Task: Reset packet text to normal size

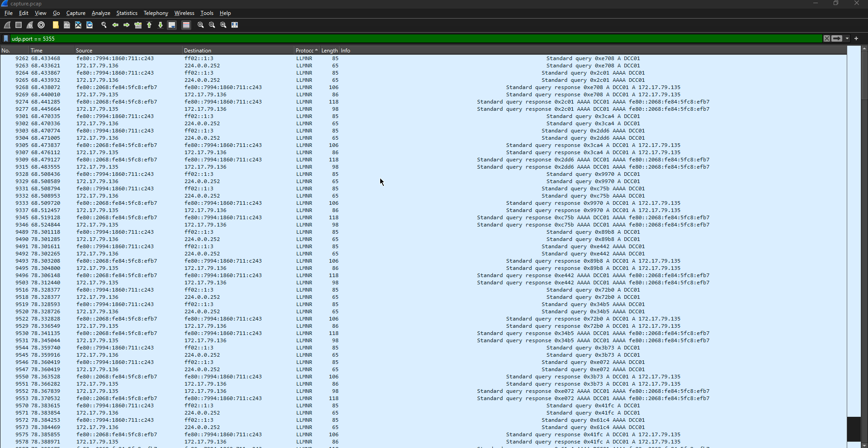Action: tap(223, 25)
